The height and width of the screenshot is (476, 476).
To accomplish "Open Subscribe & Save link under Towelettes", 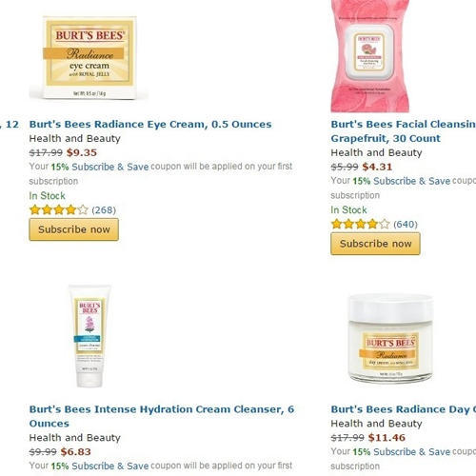I will coord(411,181).
